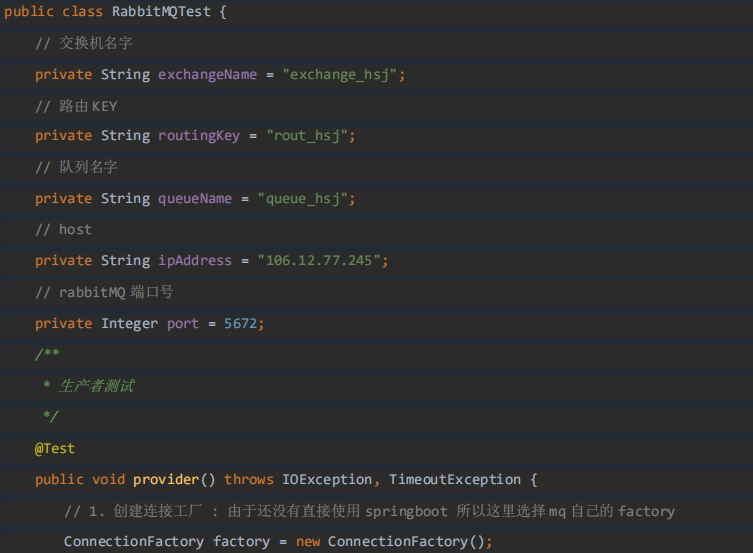The height and width of the screenshot is (553, 753).
Task: Click the Integer type keyword
Action: click(x=129, y=324)
